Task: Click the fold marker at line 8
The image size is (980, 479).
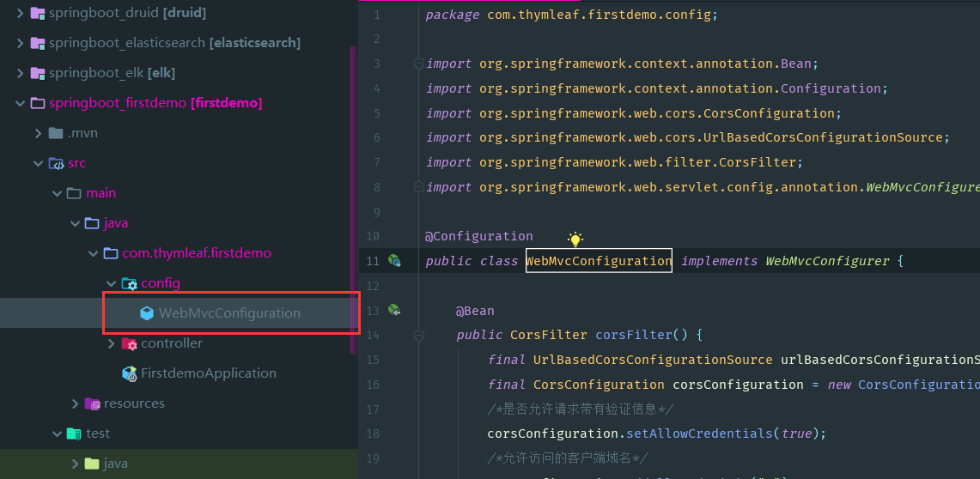Action: pos(419,187)
